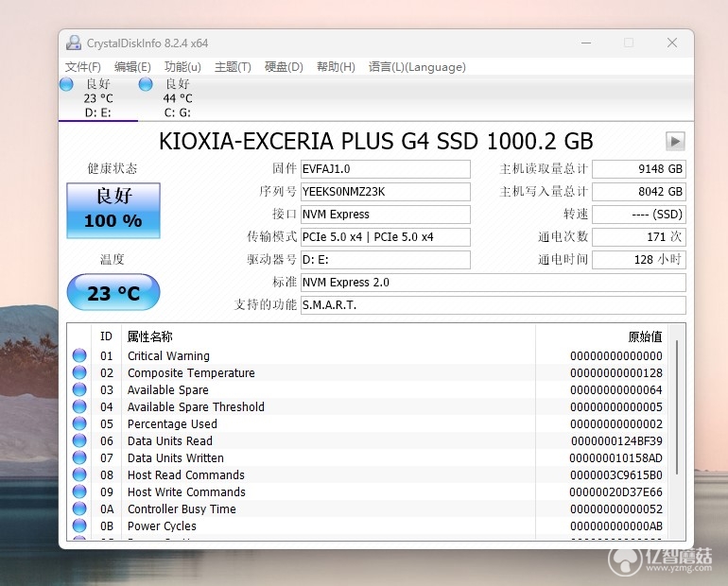Open the 编辑(E) menu
Screen dimensions: 728x586
(132, 67)
